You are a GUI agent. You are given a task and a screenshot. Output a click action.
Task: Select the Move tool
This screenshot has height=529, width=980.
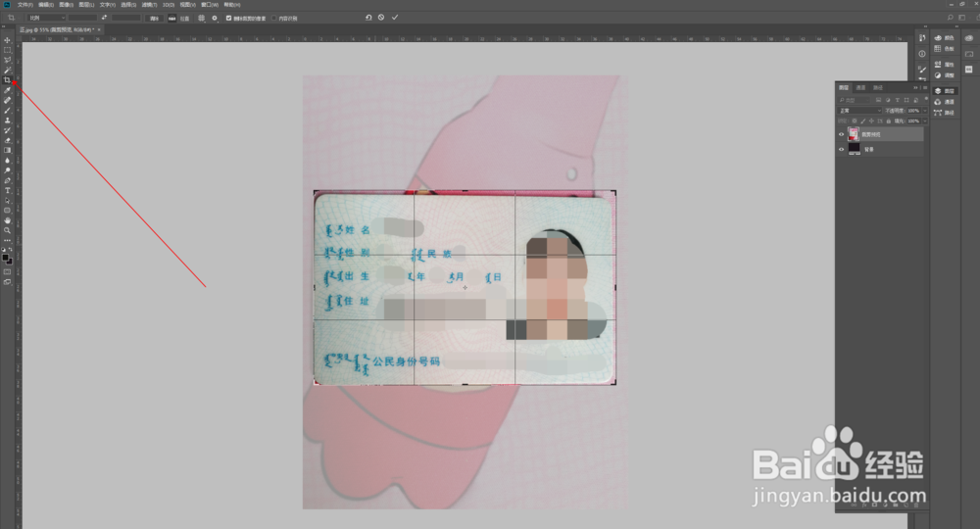(x=8, y=40)
